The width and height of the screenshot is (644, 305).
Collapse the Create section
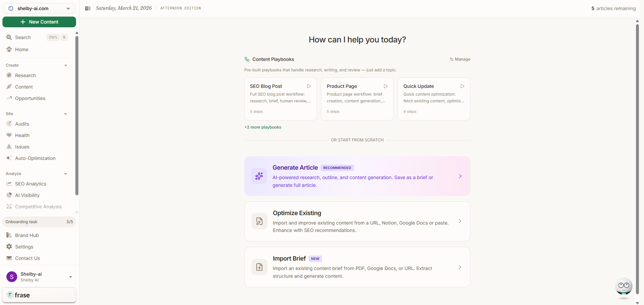click(x=65, y=65)
